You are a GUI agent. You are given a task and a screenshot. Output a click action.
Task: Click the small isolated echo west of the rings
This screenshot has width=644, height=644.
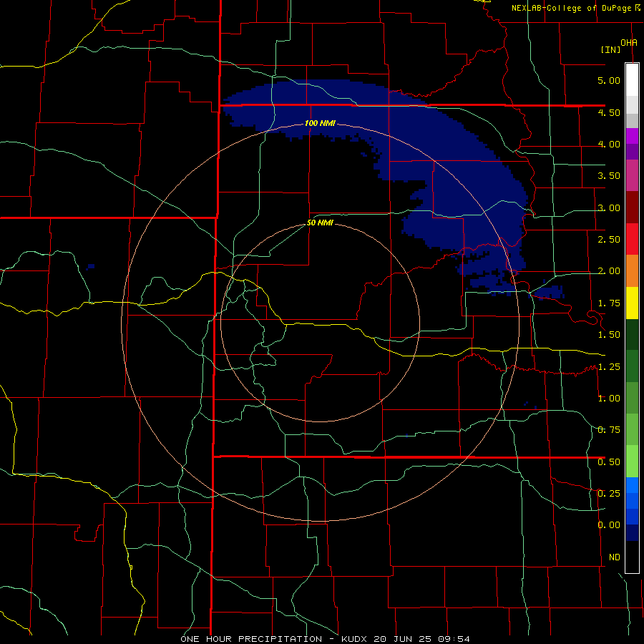[x=91, y=267]
